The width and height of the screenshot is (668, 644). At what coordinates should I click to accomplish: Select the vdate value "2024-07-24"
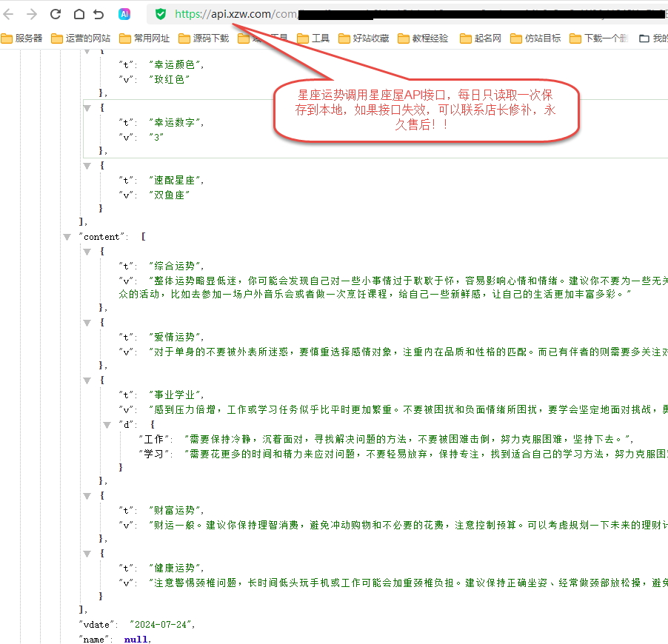(162, 625)
